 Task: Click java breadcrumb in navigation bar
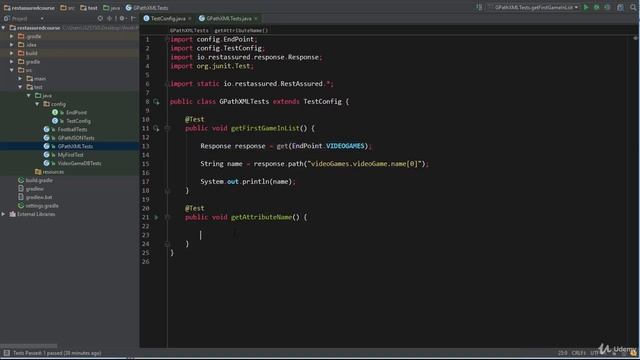(111, 8)
